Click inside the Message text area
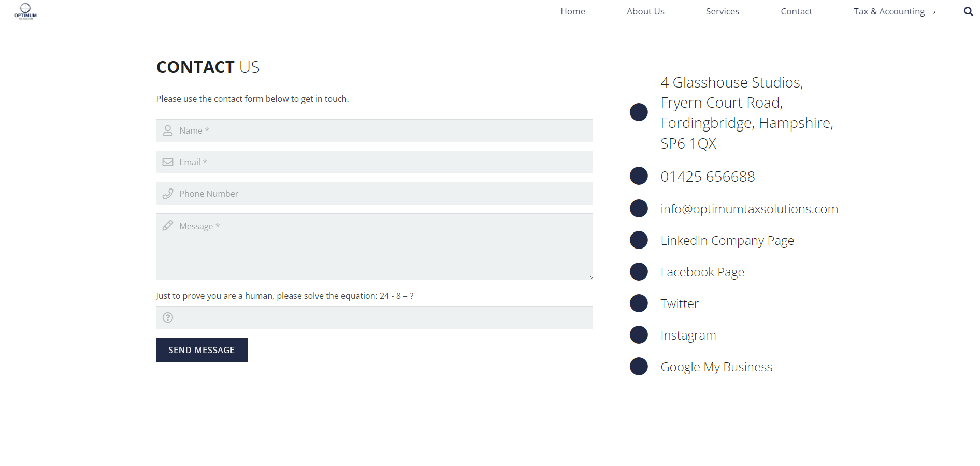Image resolution: width=980 pixels, height=466 pixels. tap(374, 246)
